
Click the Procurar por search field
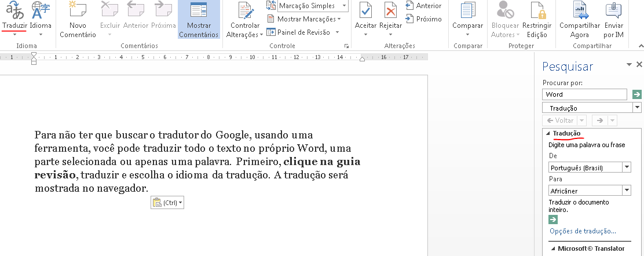(x=584, y=94)
